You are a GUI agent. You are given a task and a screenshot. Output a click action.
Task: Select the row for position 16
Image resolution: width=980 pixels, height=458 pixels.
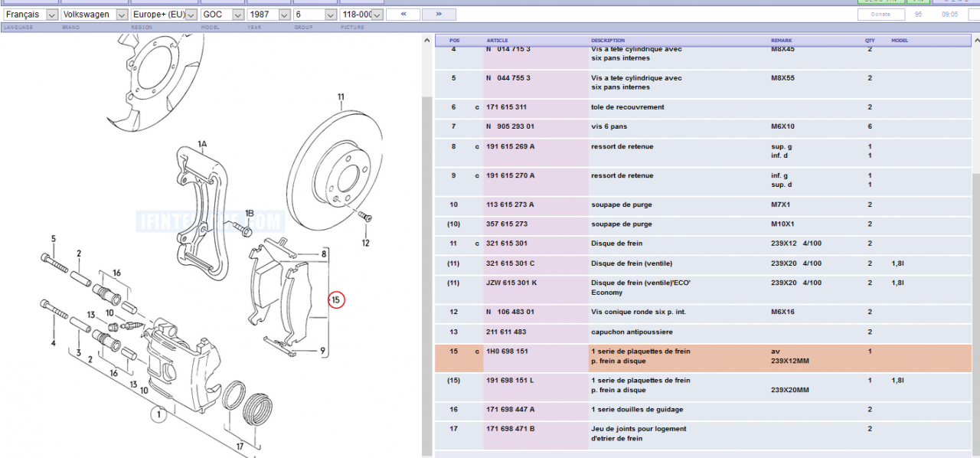[689, 410]
